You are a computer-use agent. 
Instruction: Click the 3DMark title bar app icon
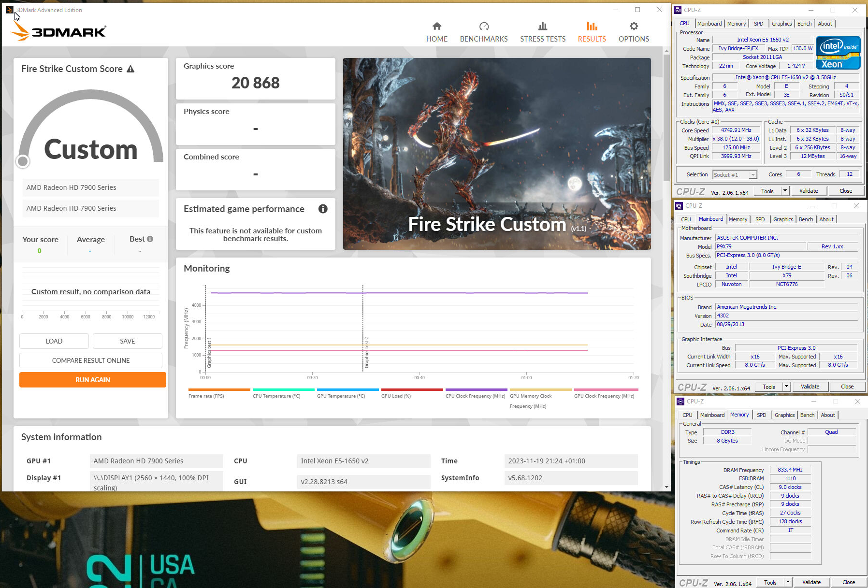pos(10,10)
